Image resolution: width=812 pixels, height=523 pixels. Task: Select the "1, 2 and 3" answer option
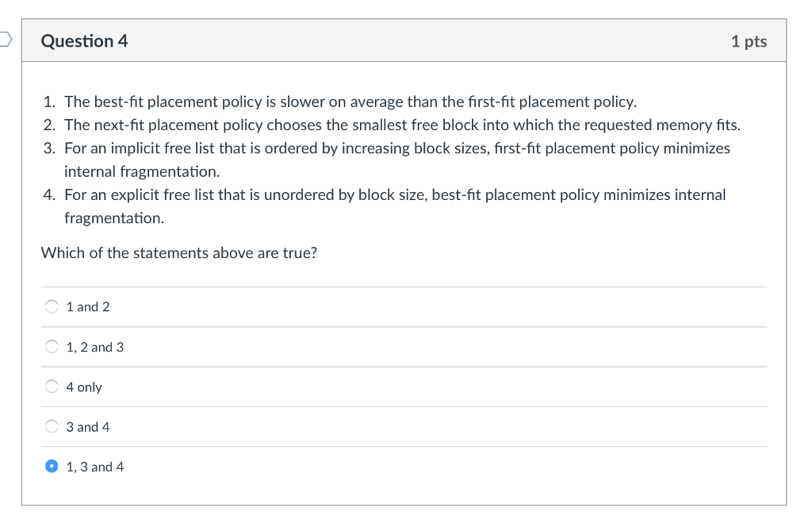[52, 347]
